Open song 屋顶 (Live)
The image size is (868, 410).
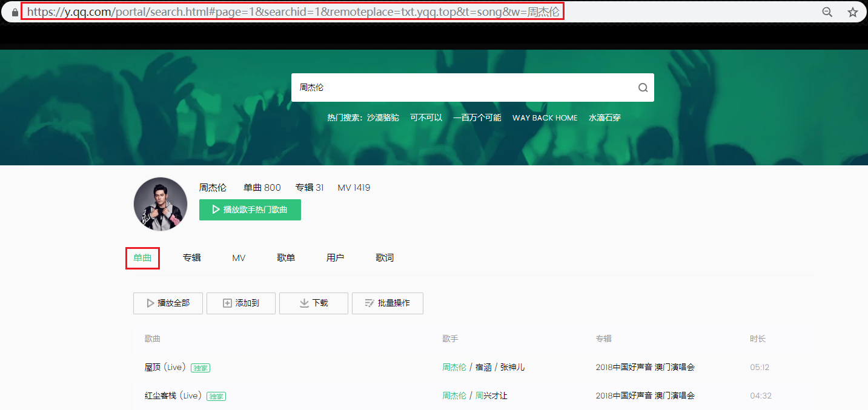165,367
